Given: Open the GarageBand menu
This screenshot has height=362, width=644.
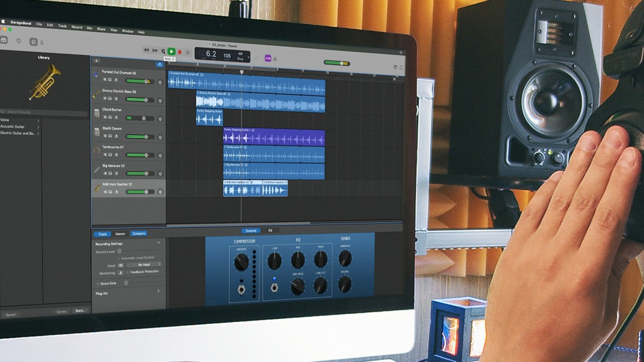Looking at the screenshot, I should 21,23.
